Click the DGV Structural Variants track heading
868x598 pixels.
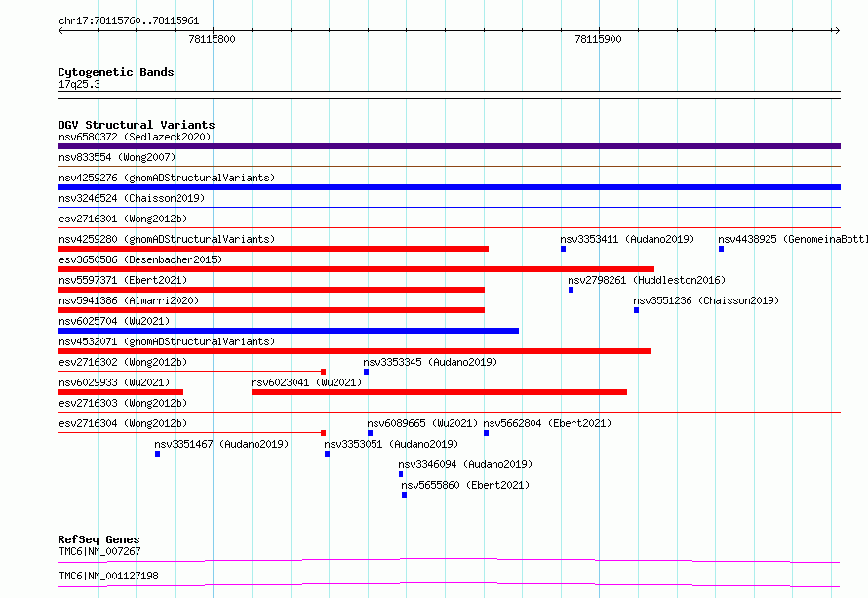pos(137,125)
